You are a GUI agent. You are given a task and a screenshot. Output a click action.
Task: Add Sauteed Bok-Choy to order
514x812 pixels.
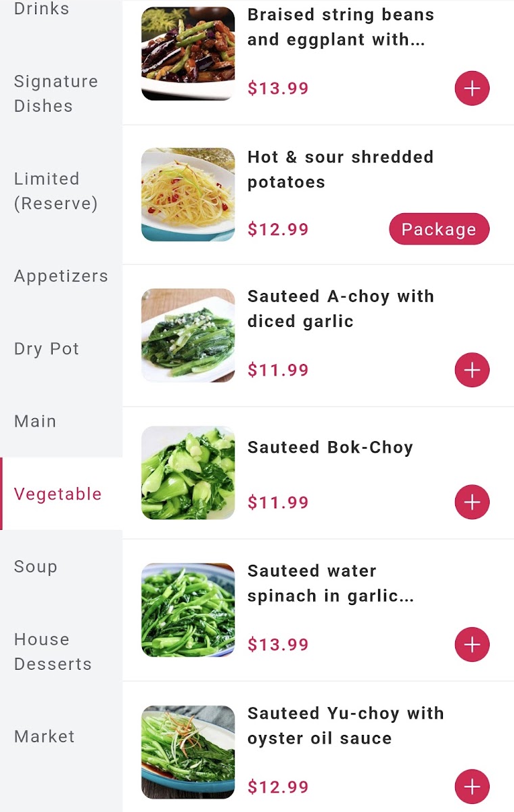472,502
